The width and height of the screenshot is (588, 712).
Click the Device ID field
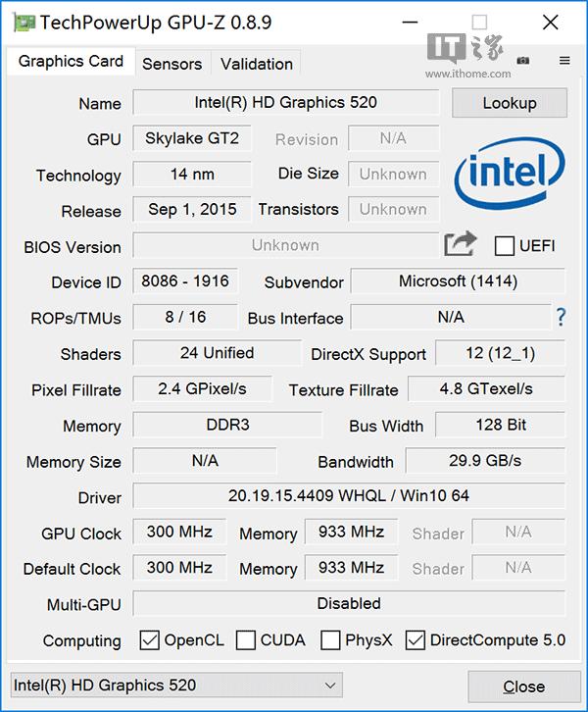(185, 281)
